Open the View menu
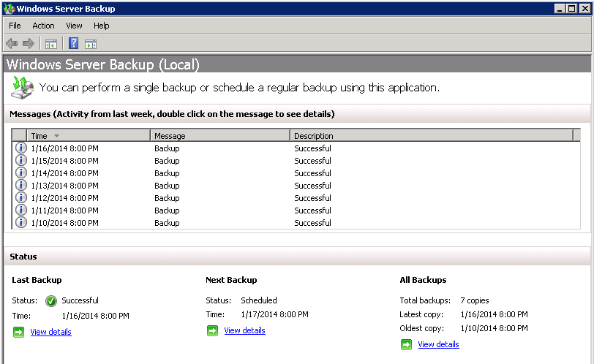The width and height of the screenshot is (594, 364). [x=74, y=26]
